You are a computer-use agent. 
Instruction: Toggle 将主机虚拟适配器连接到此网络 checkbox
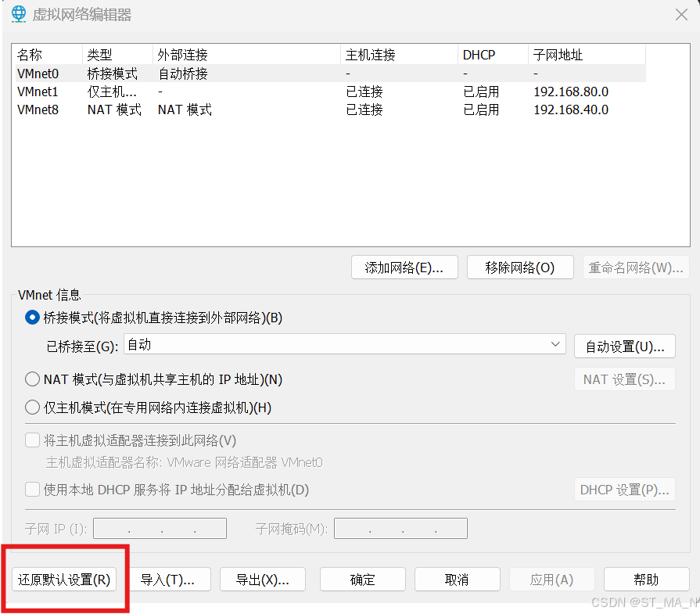pyautogui.click(x=32, y=440)
